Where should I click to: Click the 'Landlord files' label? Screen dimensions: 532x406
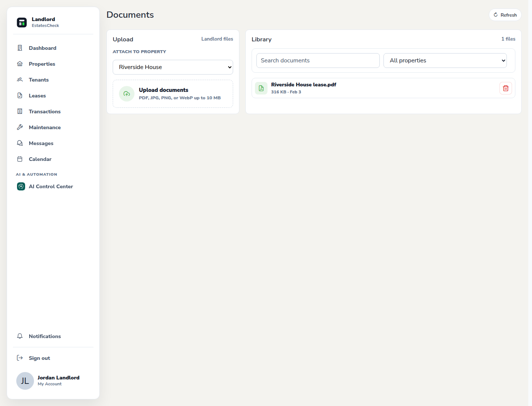click(217, 39)
